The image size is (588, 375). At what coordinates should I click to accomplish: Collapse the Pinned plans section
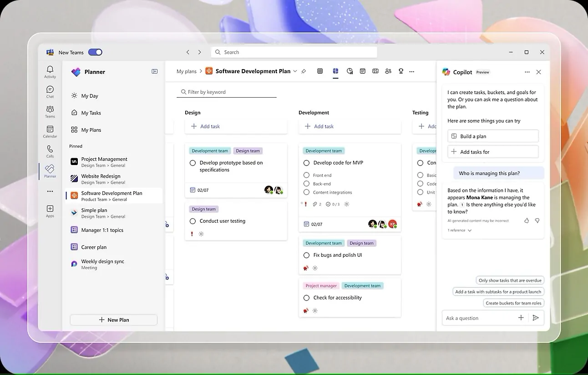pyautogui.click(x=76, y=146)
